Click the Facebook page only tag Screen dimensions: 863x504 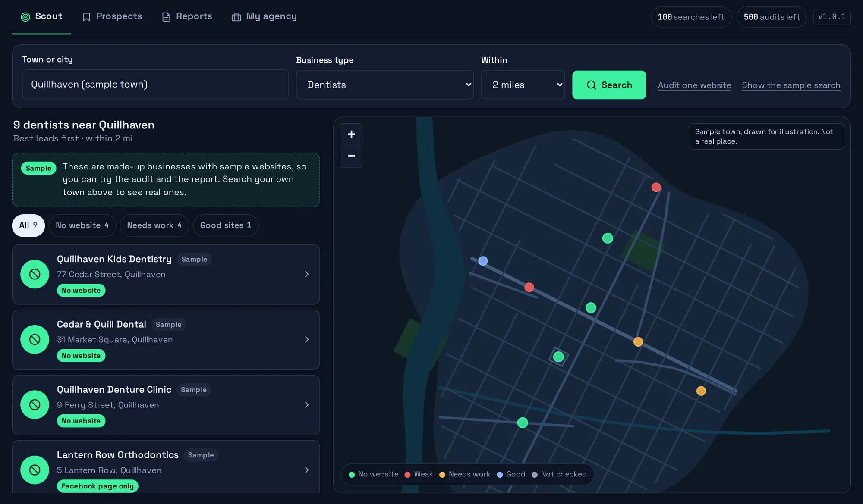coord(98,486)
